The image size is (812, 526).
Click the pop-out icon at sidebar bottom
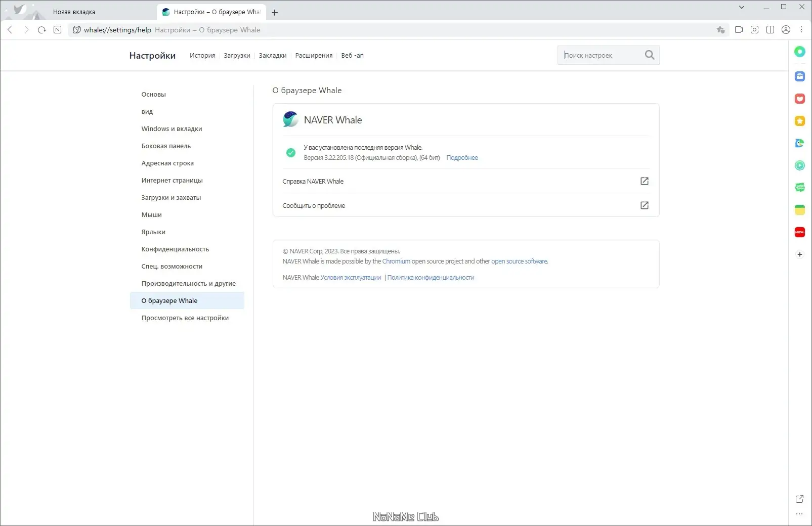[799, 499]
